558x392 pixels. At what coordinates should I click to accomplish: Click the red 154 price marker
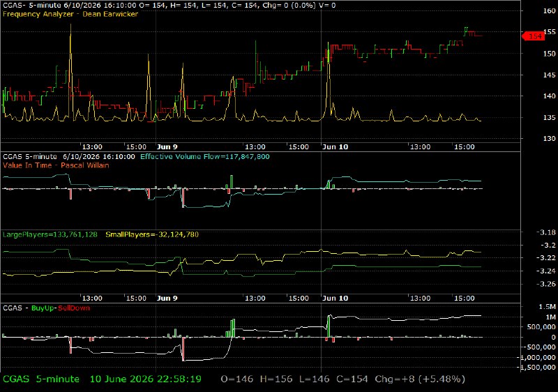[x=534, y=36]
